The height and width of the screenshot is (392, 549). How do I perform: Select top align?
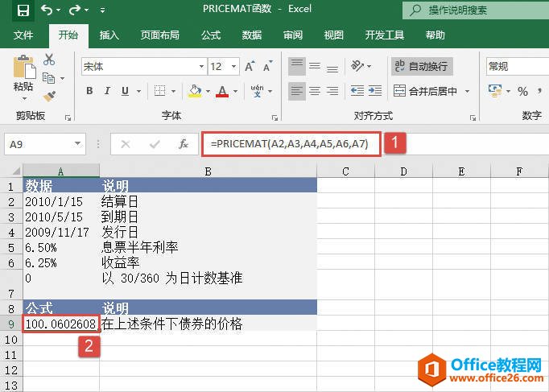tap(297, 66)
